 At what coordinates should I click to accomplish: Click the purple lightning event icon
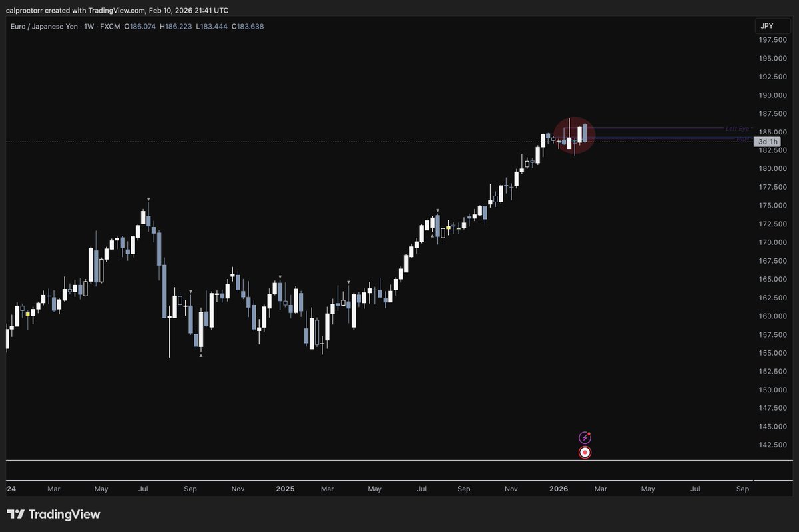coord(585,437)
